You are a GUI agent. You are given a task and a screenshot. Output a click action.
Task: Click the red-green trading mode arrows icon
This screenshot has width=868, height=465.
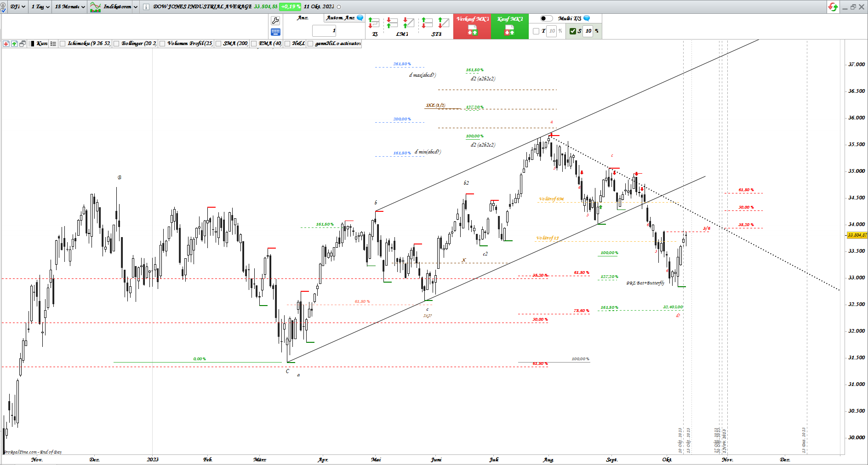(833, 7)
